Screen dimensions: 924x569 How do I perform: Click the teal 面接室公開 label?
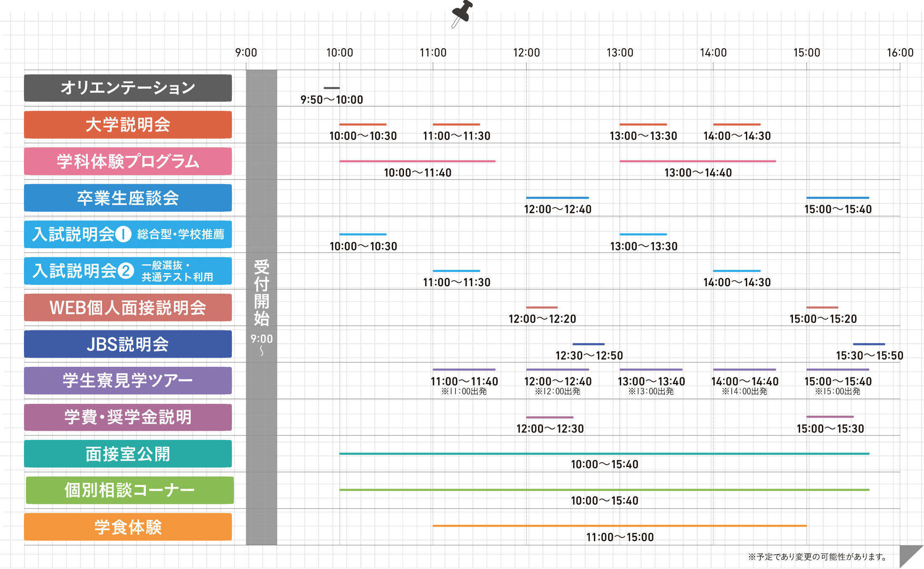pos(128,454)
